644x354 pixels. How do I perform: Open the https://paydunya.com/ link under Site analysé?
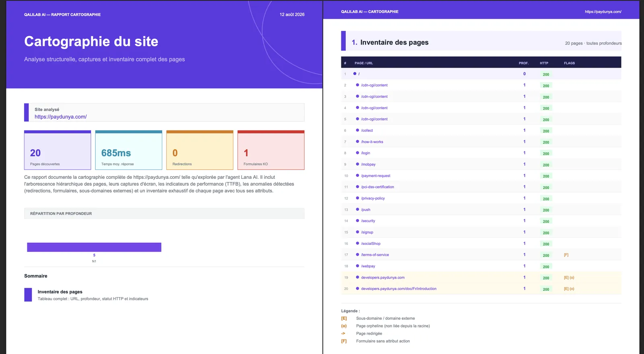61,117
